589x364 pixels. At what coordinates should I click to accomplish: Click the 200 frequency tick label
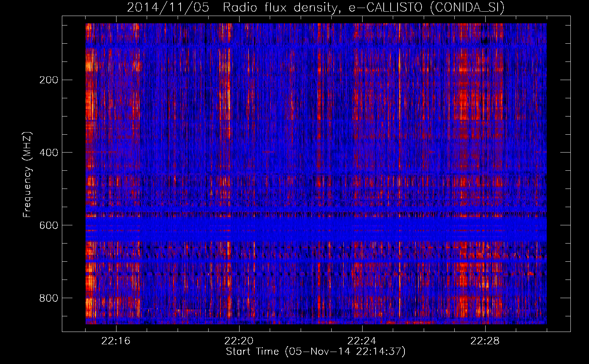tap(49, 80)
